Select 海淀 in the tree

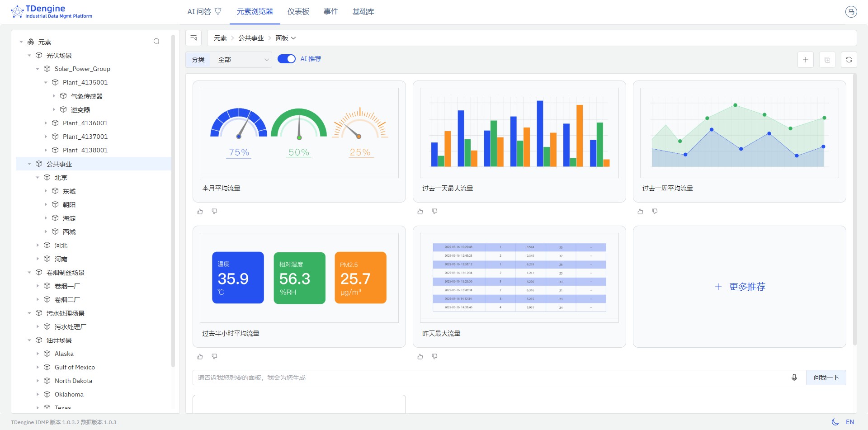[69, 218]
